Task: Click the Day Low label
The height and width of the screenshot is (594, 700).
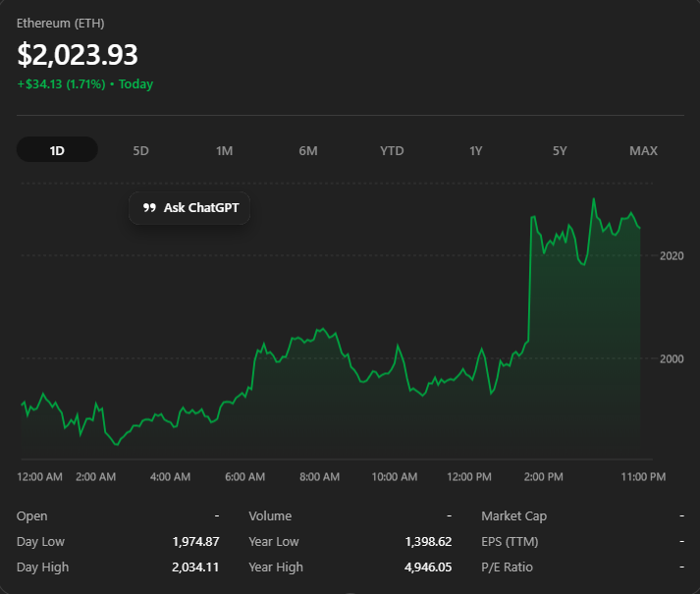Action: (x=40, y=542)
